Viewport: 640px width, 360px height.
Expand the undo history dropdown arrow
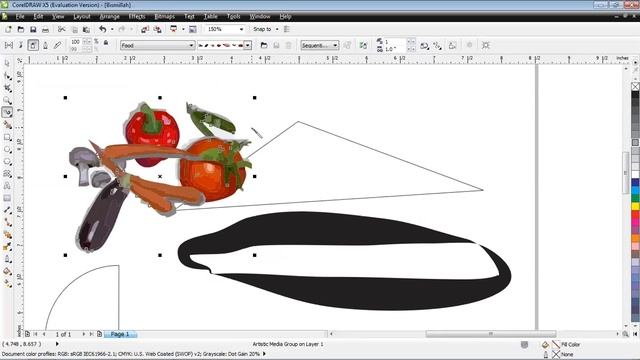112,29
